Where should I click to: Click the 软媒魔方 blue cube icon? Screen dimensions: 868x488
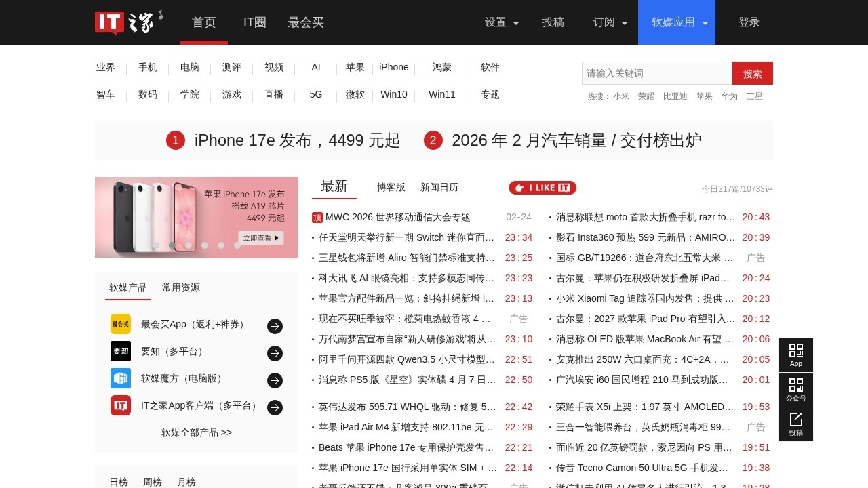point(121,378)
